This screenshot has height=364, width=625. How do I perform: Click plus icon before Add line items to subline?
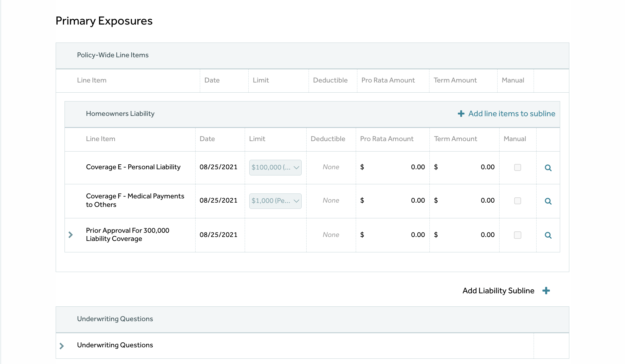pyautogui.click(x=461, y=114)
